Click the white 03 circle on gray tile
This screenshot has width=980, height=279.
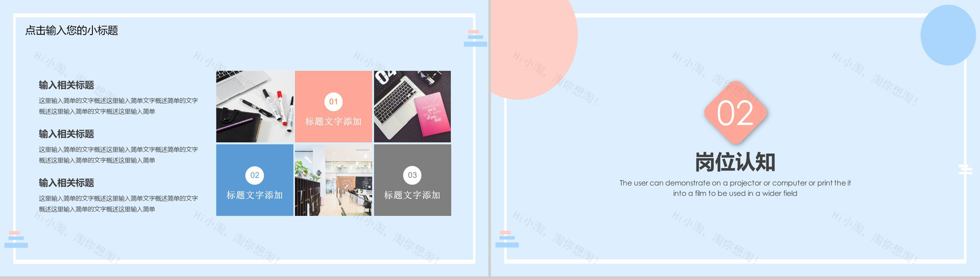pyautogui.click(x=412, y=175)
